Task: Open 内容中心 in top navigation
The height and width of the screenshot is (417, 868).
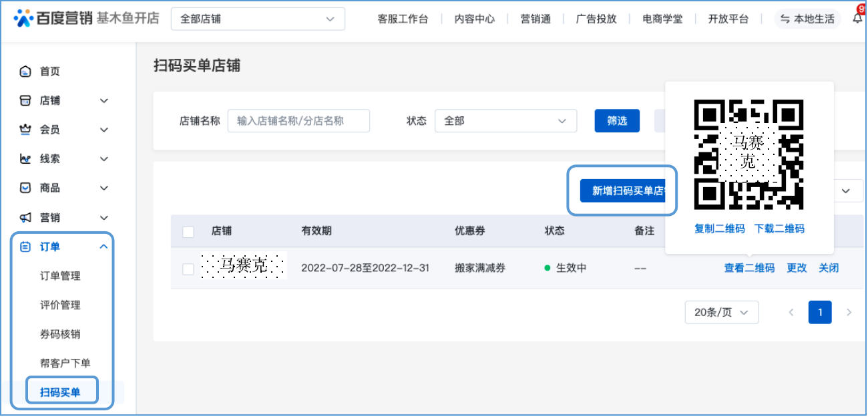Action: tap(475, 19)
